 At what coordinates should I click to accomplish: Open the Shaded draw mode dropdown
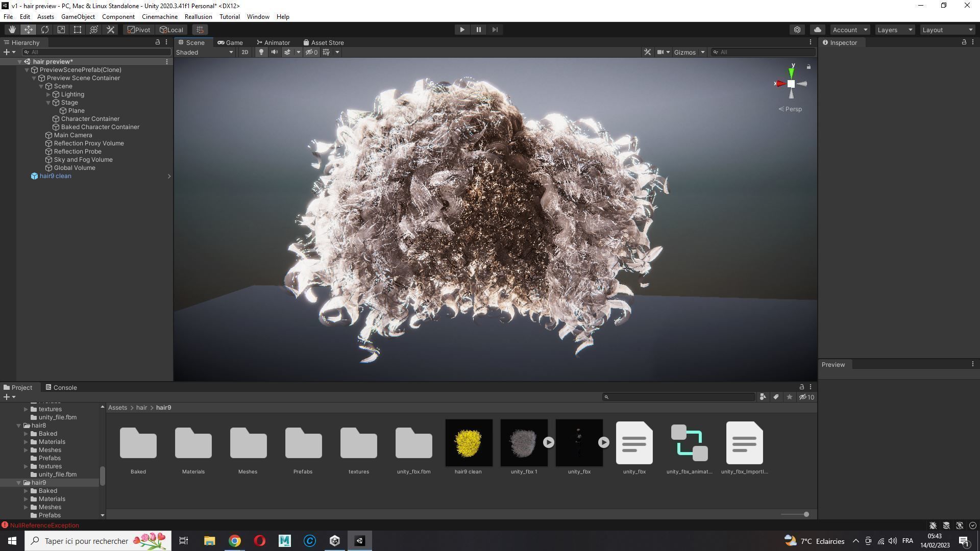pos(205,52)
